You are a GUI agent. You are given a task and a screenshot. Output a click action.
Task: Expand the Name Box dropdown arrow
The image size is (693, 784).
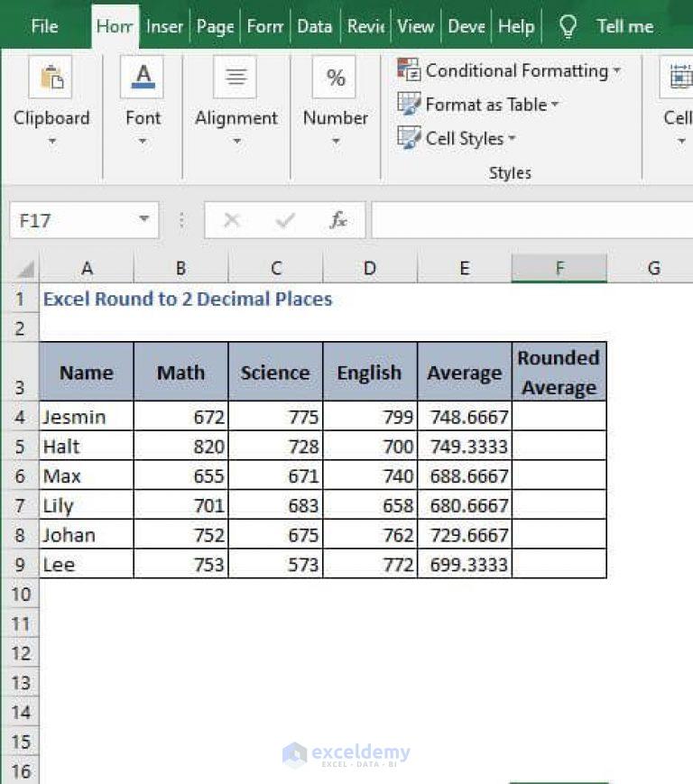click(144, 219)
